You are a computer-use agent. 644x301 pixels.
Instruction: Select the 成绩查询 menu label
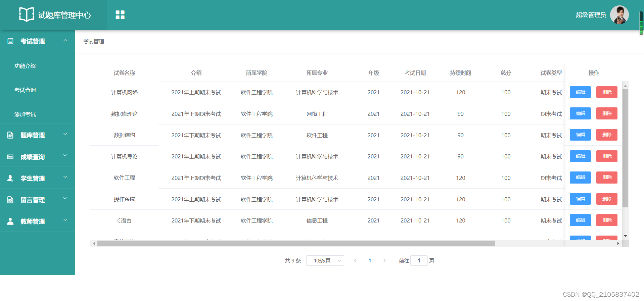pos(33,157)
